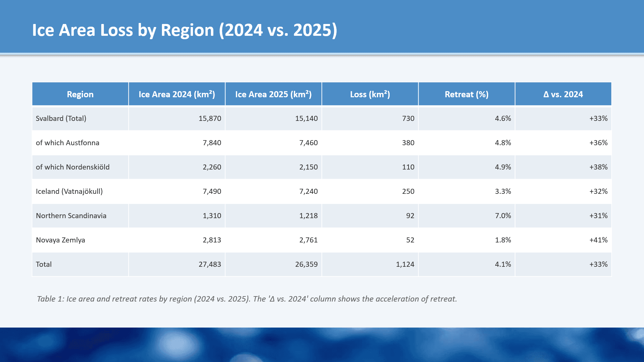Click the 'Ice Area 2025 (km²)' header cell
The width and height of the screenshot is (644, 362).
point(273,94)
